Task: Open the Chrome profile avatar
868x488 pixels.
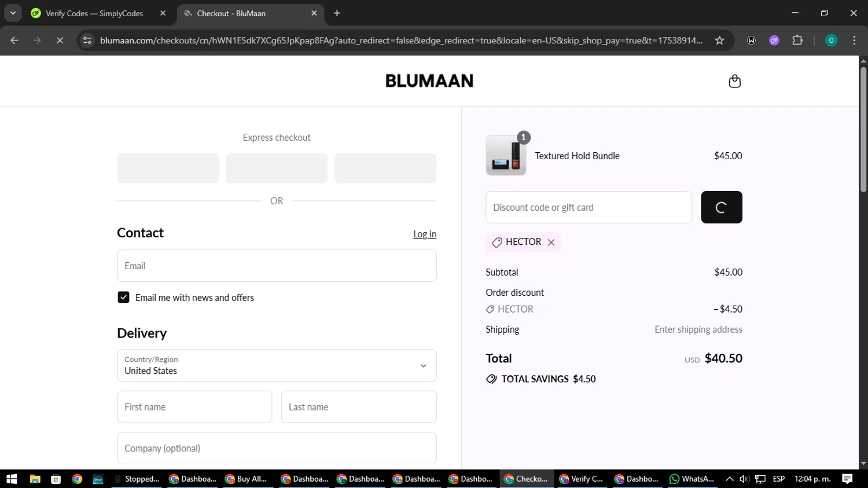Action: pos(831,41)
